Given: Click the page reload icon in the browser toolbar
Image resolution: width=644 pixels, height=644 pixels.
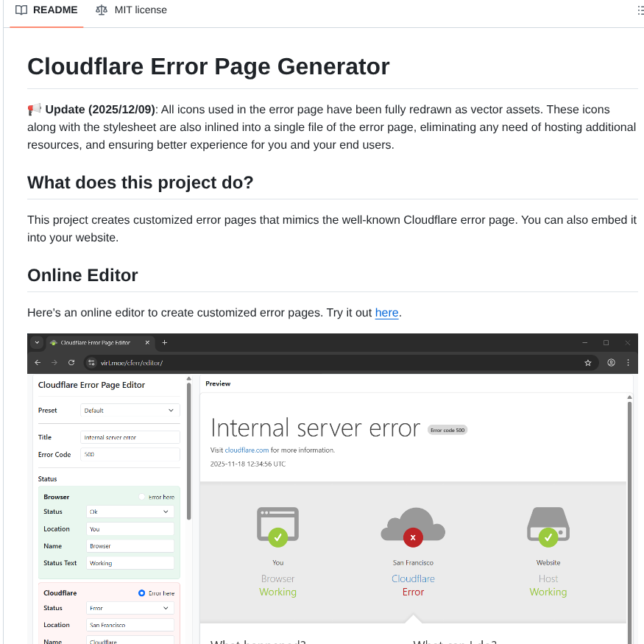Looking at the screenshot, I should [71, 362].
